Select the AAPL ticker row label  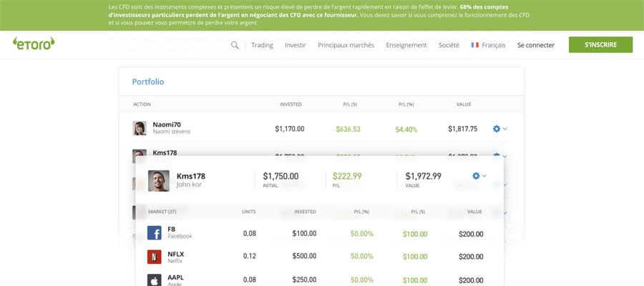coord(176,277)
